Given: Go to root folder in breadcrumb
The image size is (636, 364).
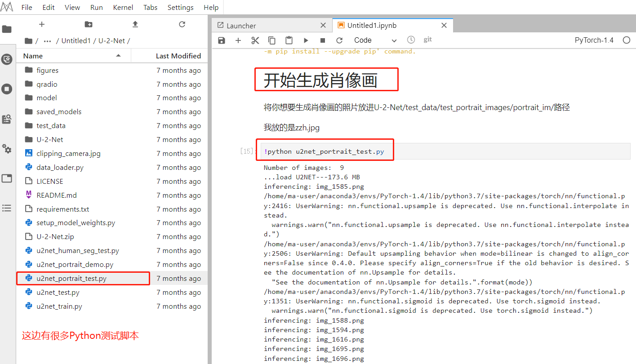Looking at the screenshot, I should (29, 41).
